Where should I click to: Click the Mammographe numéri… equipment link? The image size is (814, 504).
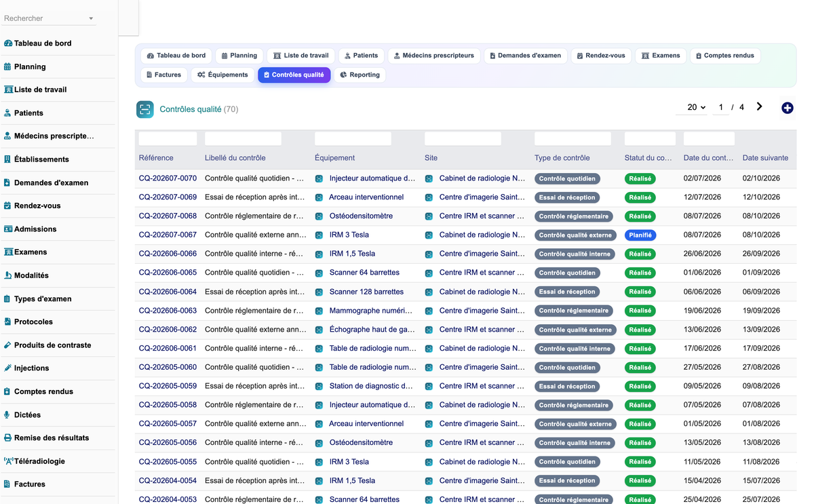click(x=370, y=311)
